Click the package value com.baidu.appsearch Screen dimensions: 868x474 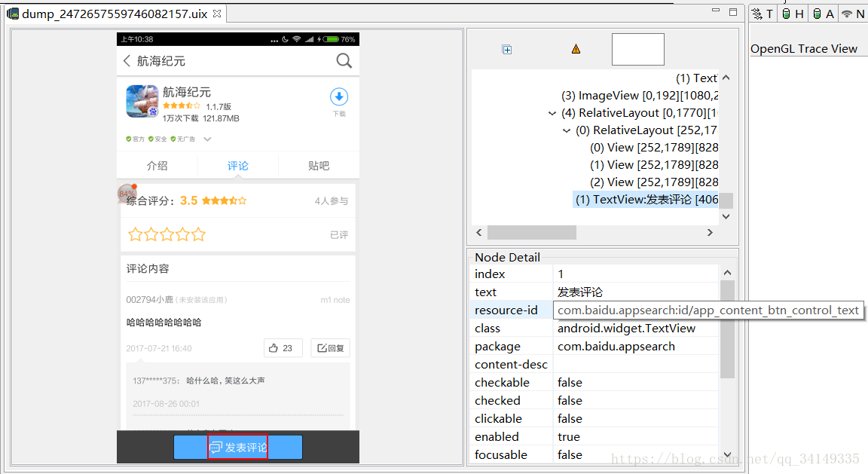point(616,347)
